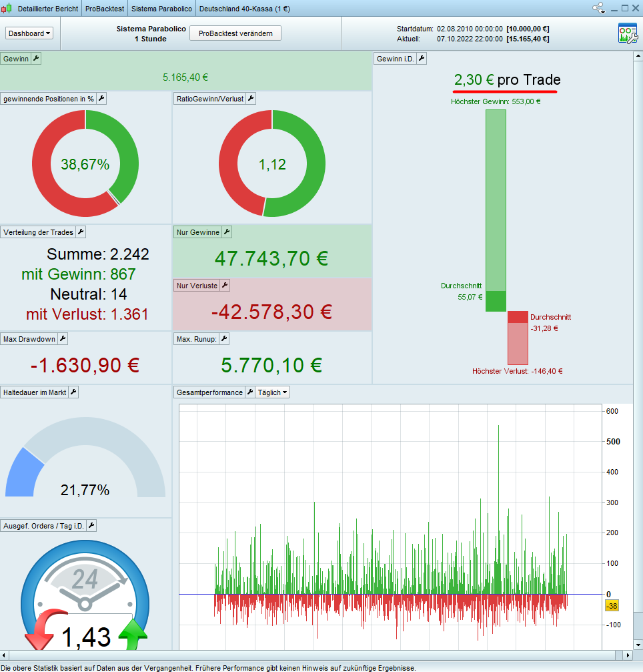Click the 5.165,40 € profit value
This screenshot has height=672, width=643.
185,77
